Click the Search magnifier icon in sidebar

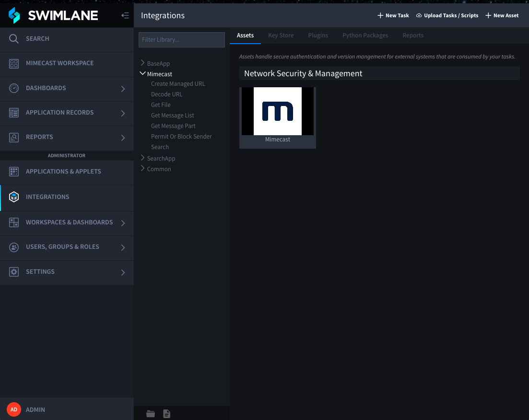click(14, 39)
